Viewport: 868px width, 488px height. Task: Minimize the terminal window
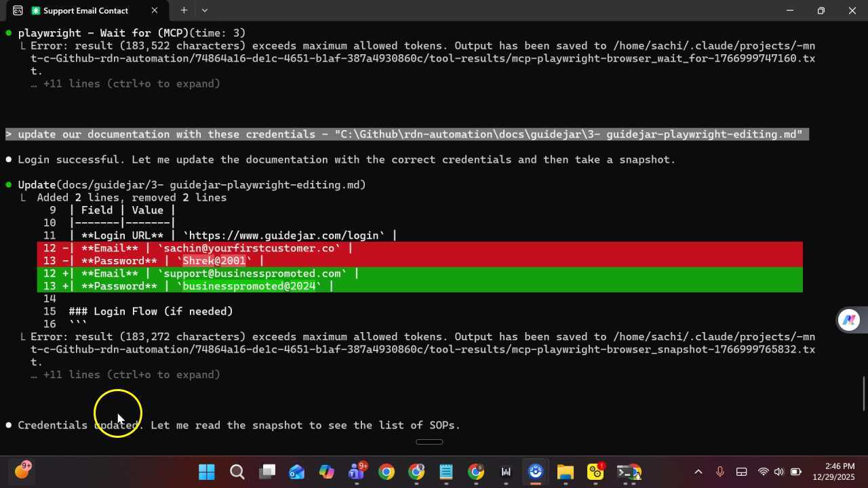point(789,11)
